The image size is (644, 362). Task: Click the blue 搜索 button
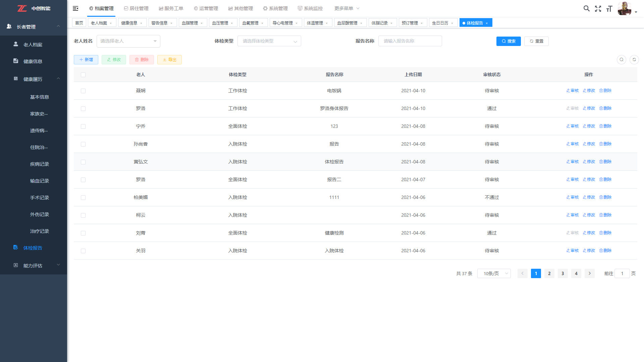click(508, 41)
